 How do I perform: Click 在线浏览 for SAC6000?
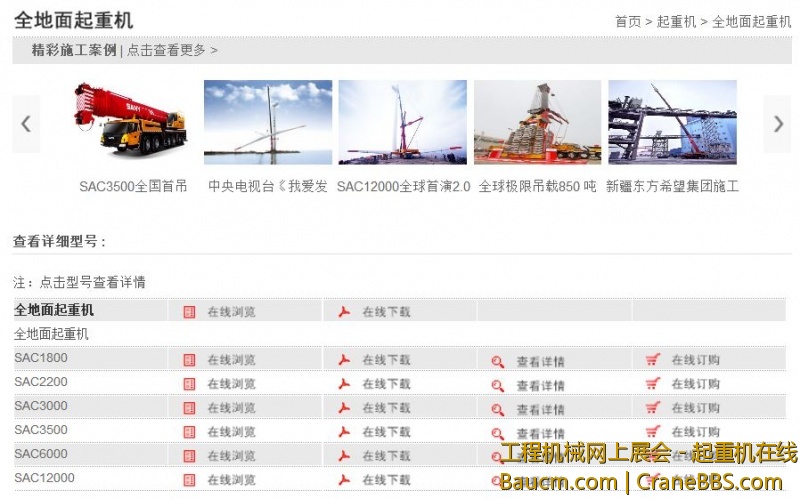[x=231, y=456]
